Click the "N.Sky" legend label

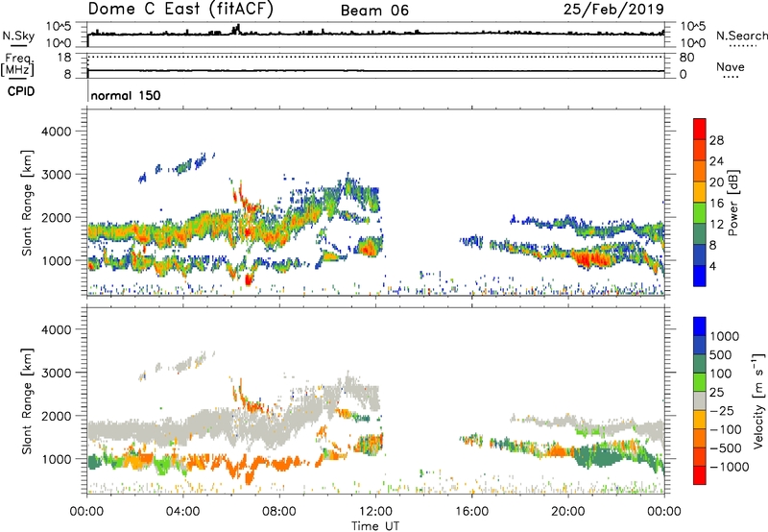pos(18,36)
